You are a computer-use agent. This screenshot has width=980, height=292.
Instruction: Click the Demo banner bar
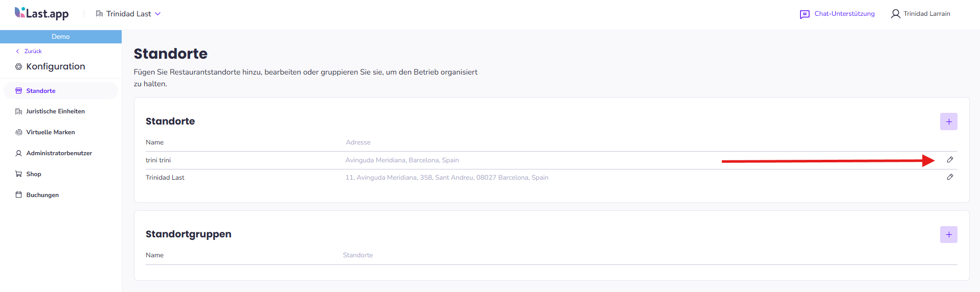pyautogui.click(x=61, y=37)
